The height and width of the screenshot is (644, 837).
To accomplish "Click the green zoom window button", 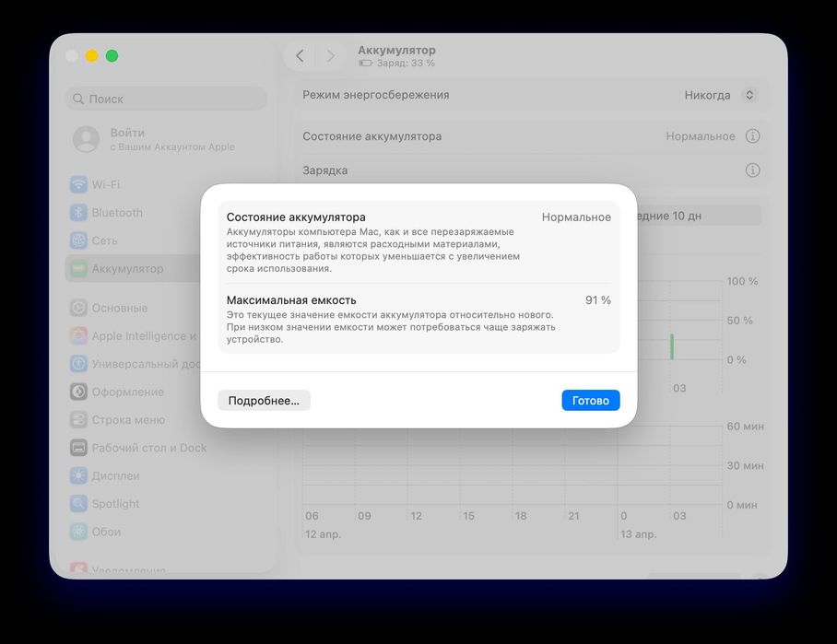I will click(x=112, y=55).
